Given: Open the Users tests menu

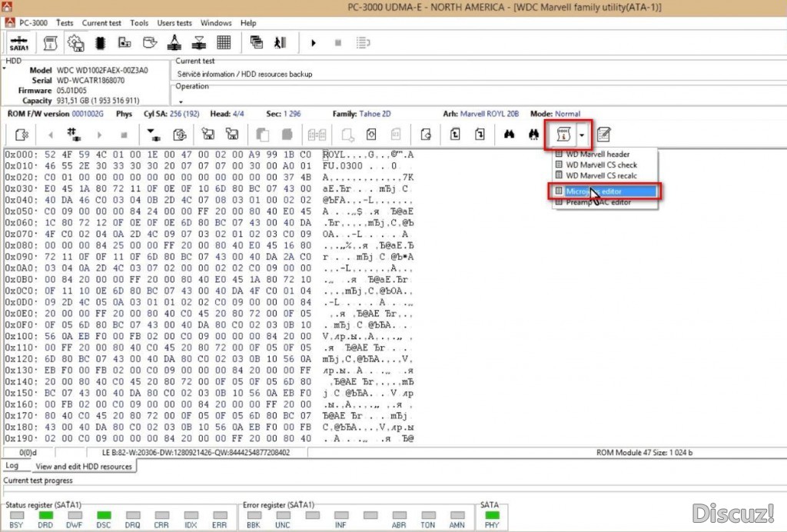Looking at the screenshot, I should pyautogui.click(x=174, y=22).
